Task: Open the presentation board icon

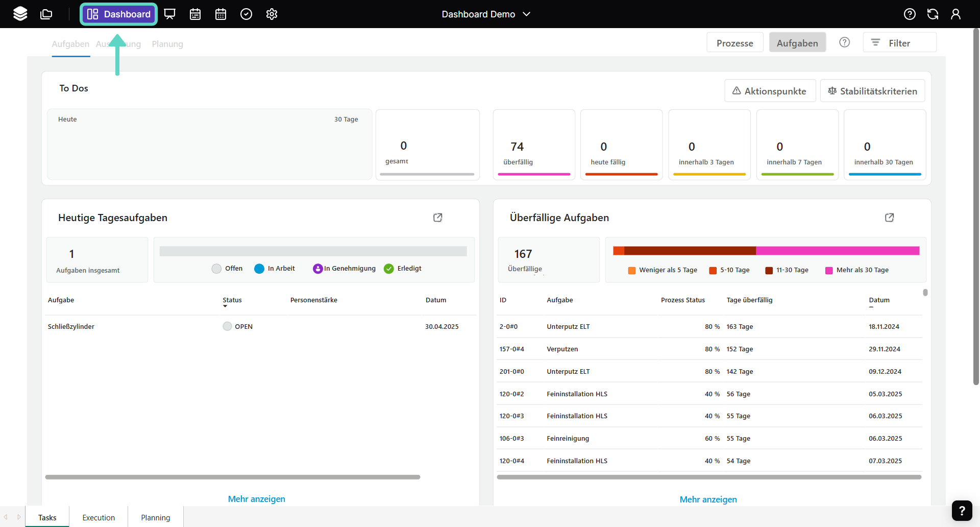Action: (x=169, y=14)
